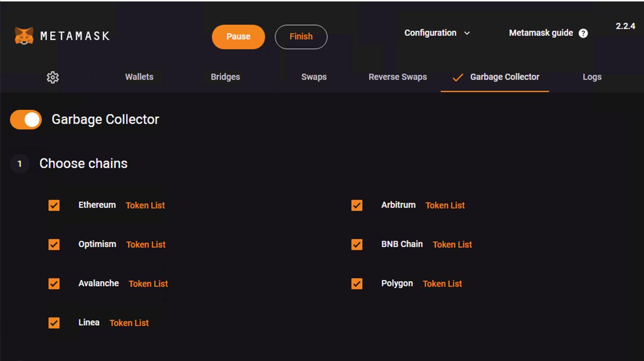Switch to the Bridges tab
This screenshot has height=361, width=644.
(225, 77)
